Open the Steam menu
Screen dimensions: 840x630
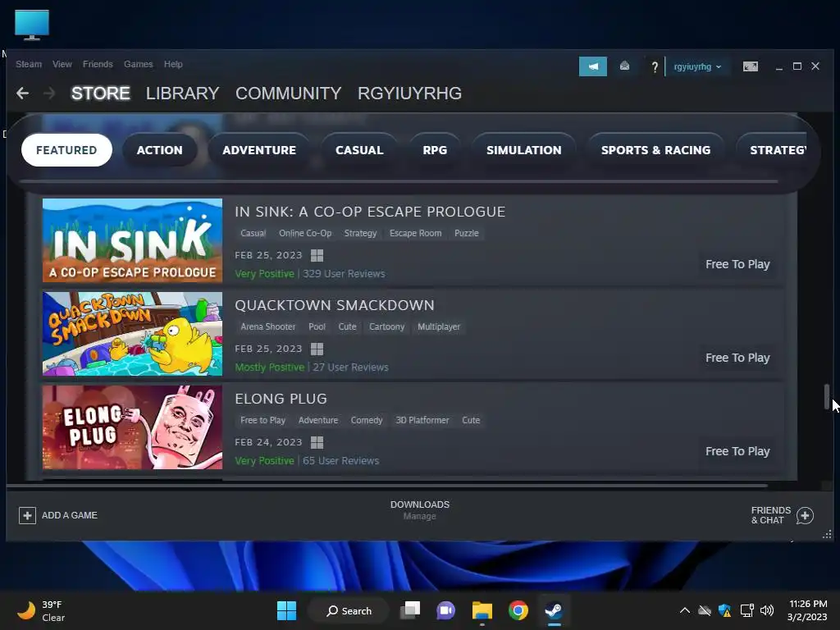coord(29,64)
